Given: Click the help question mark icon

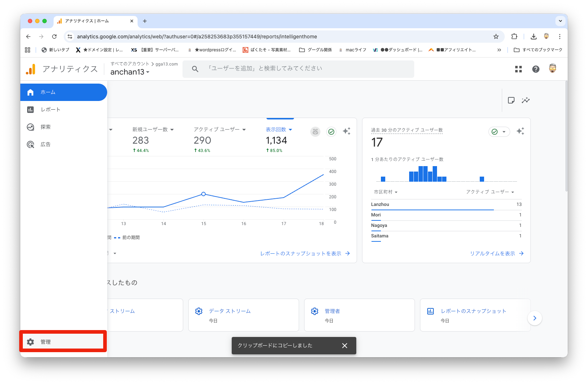Looking at the screenshot, I should [x=535, y=69].
